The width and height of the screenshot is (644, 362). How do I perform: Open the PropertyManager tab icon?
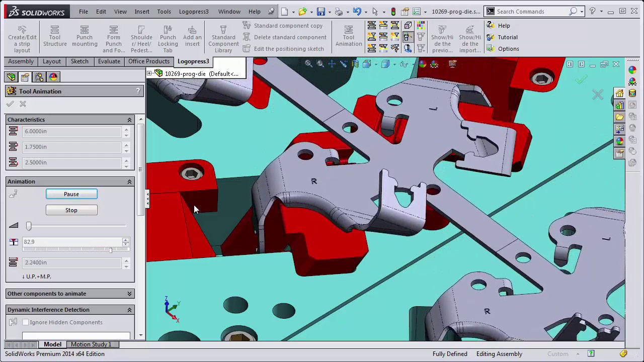(x=25, y=77)
